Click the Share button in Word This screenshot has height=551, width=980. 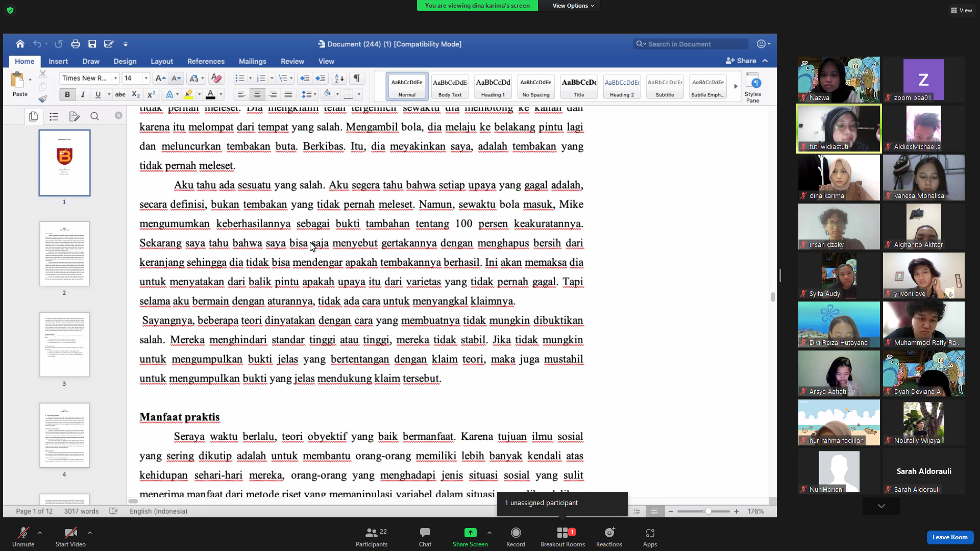click(741, 61)
